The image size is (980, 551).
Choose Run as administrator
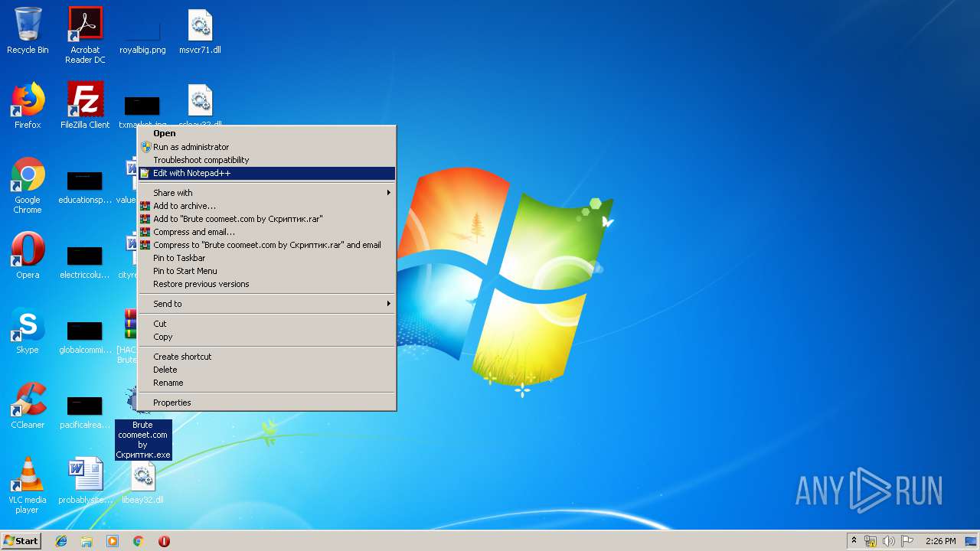point(266,147)
